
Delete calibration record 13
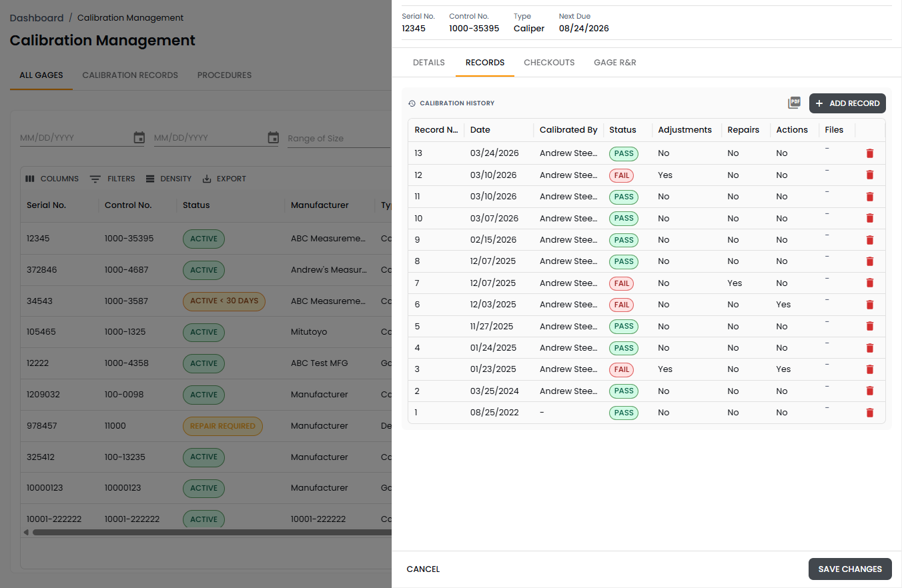coord(869,153)
